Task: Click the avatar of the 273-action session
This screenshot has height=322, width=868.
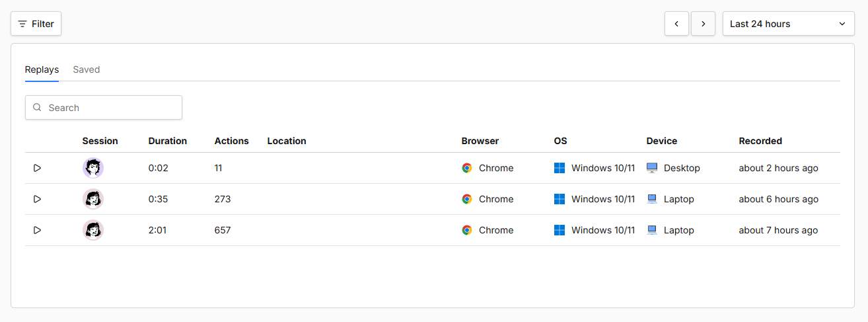Action: tap(93, 199)
